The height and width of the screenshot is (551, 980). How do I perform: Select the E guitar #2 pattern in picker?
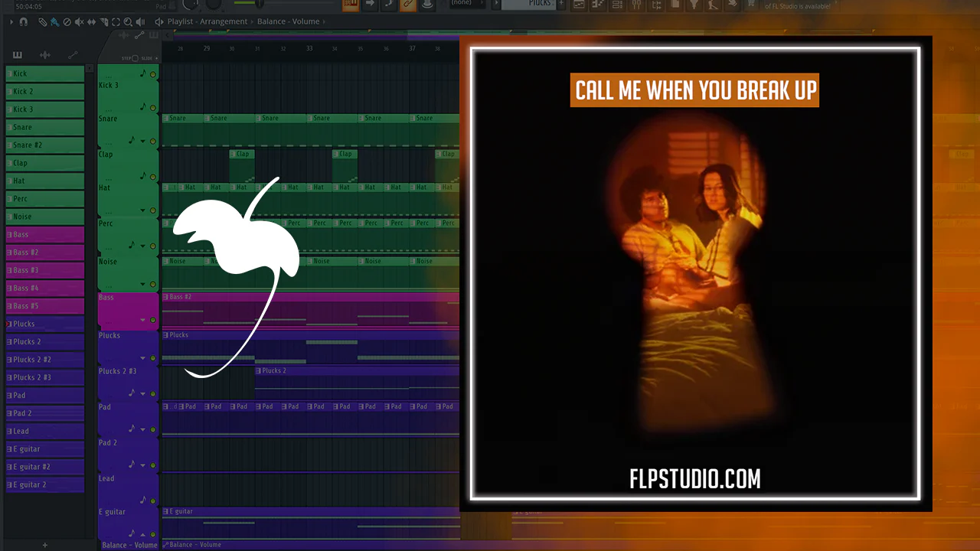45,467
